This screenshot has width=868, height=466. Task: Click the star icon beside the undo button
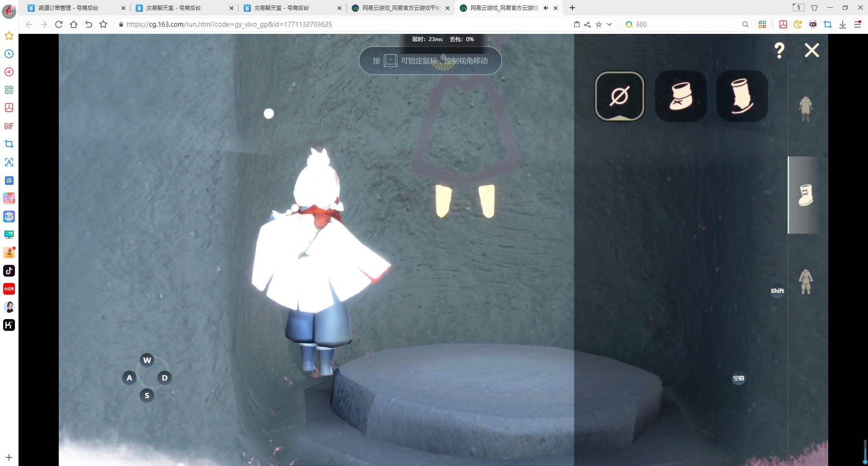click(104, 24)
